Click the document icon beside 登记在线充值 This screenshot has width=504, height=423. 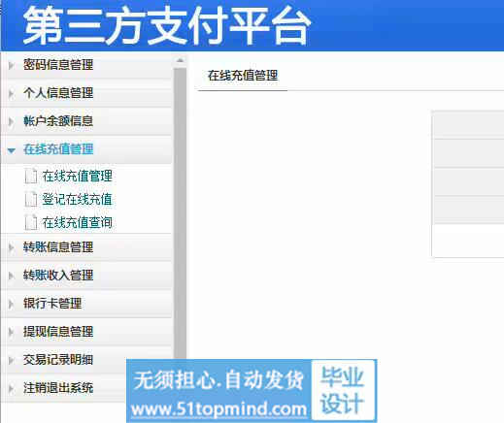(x=31, y=200)
